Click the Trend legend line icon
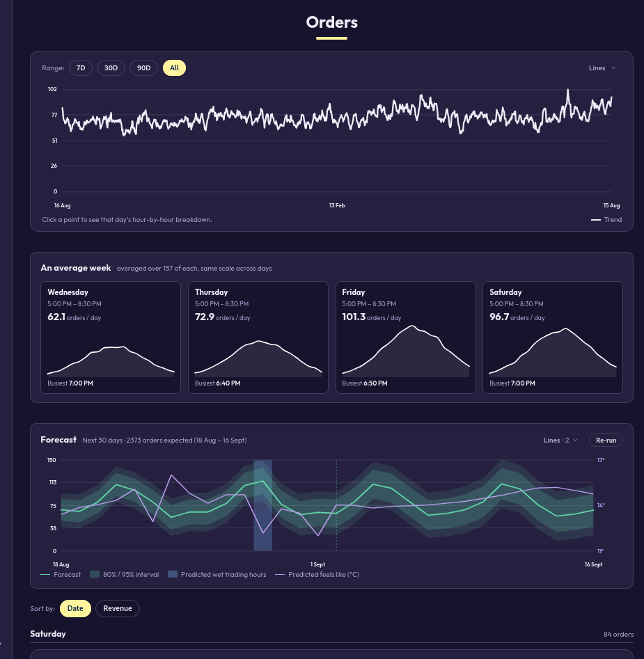Image resolution: width=644 pixels, height=659 pixels. tap(596, 220)
